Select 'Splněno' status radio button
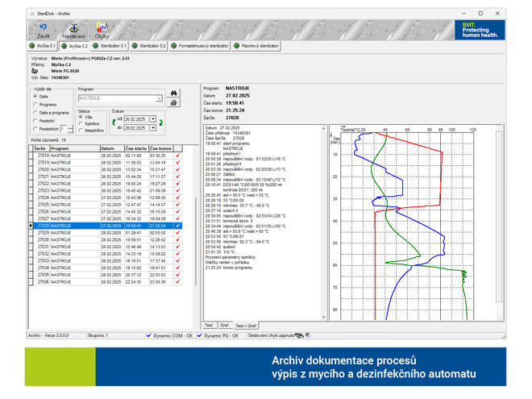532x399 pixels. [81, 123]
